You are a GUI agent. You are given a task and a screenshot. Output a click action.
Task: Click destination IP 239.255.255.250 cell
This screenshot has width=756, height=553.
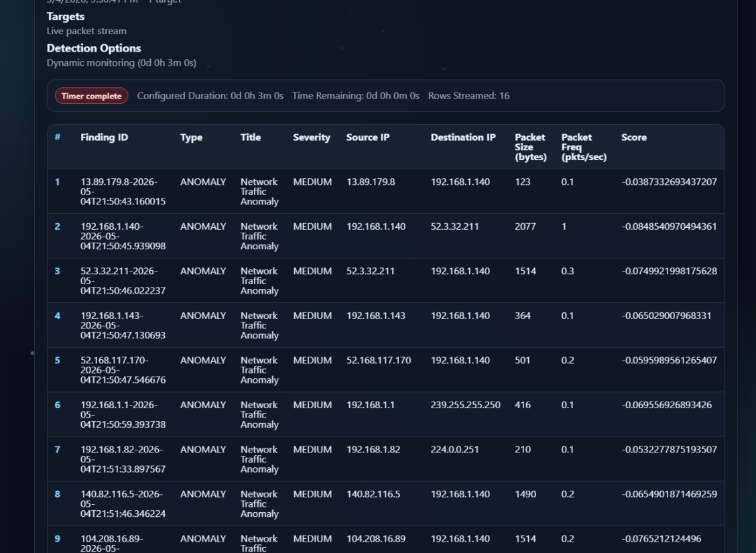click(465, 405)
